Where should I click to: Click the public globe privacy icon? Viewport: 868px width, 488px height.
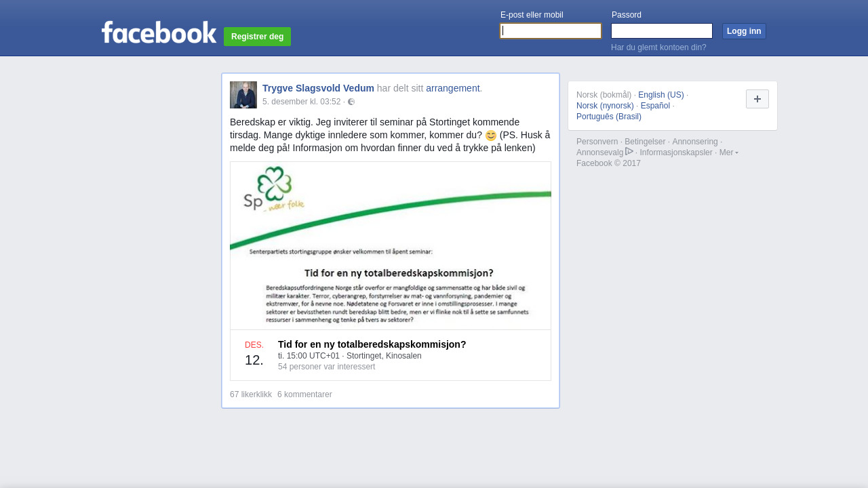click(x=351, y=102)
